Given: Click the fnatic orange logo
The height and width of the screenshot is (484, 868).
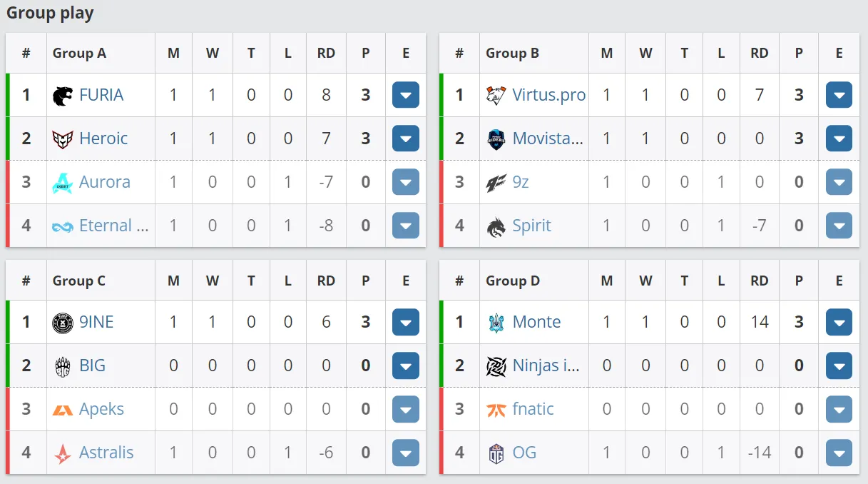Looking at the screenshot, I should pyautogui.click(x=496, y=409).
